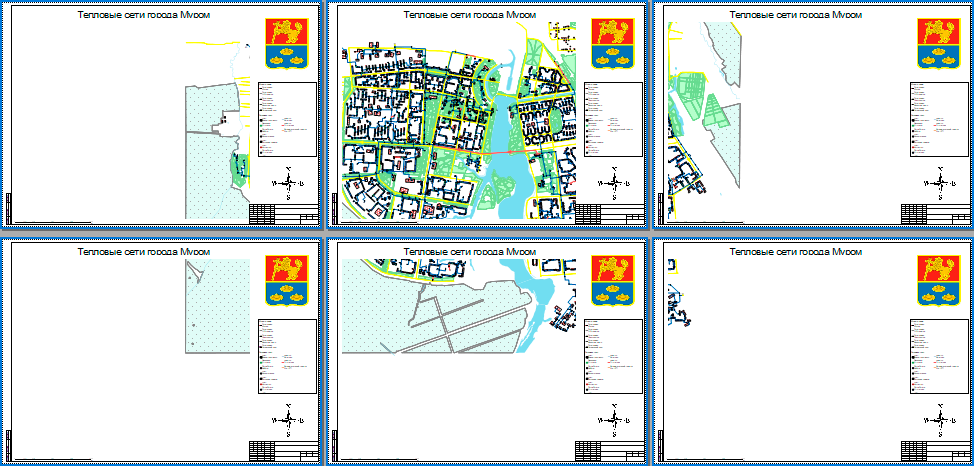
Task: Click the coat of arms on the bottom-left page
Action: tap(284, 281)
